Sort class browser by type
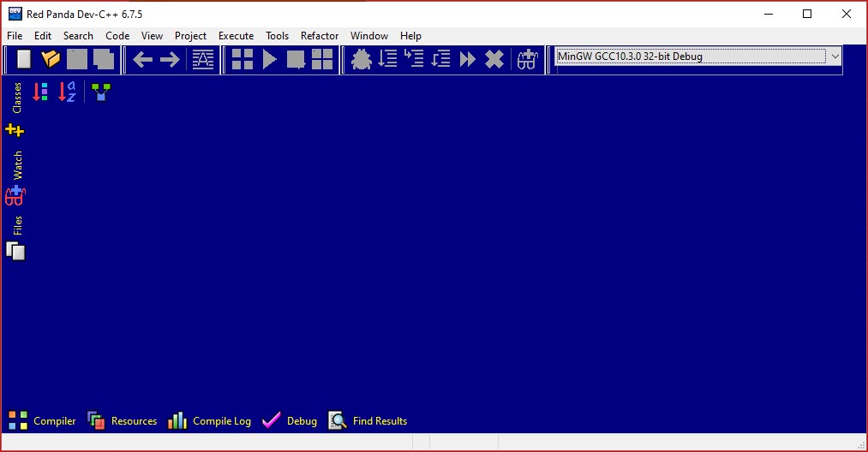 (40, 92)
